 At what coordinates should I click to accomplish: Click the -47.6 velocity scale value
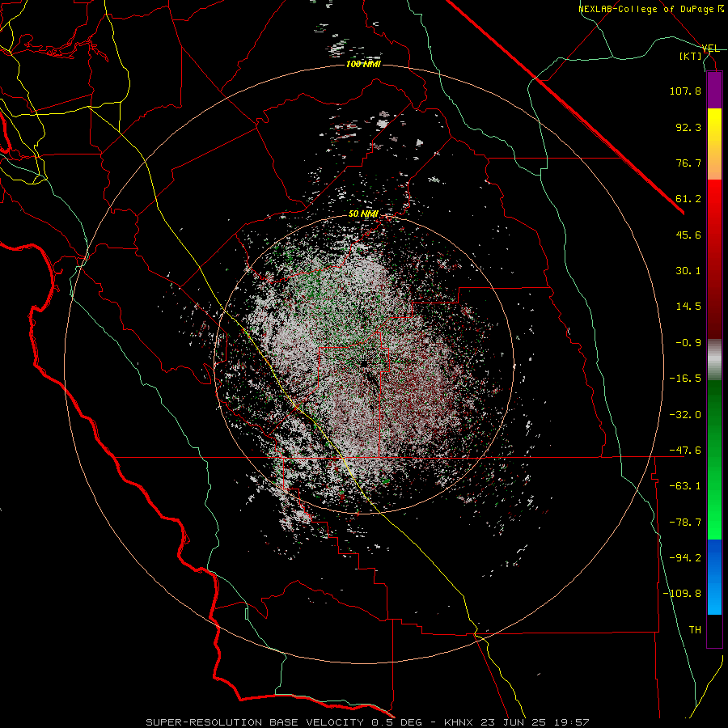point(685,451)
